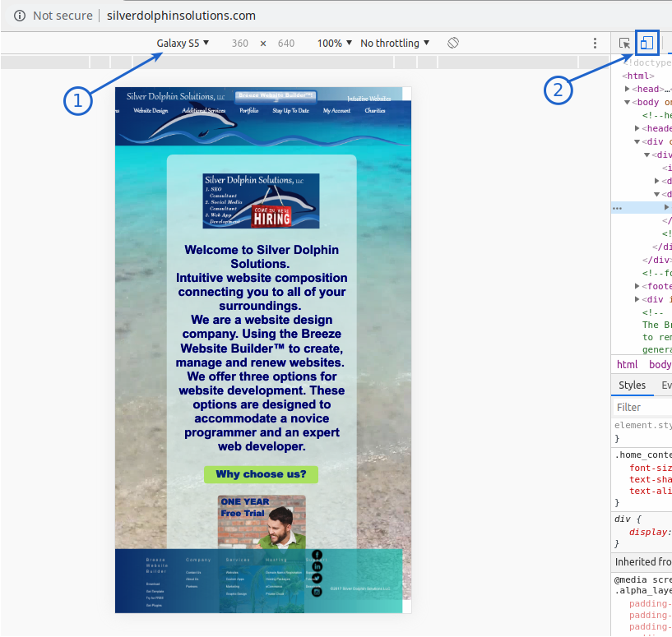Screen dimensions: 672x637
Task: Open the My Account nav link
Action: click(336, 110)
